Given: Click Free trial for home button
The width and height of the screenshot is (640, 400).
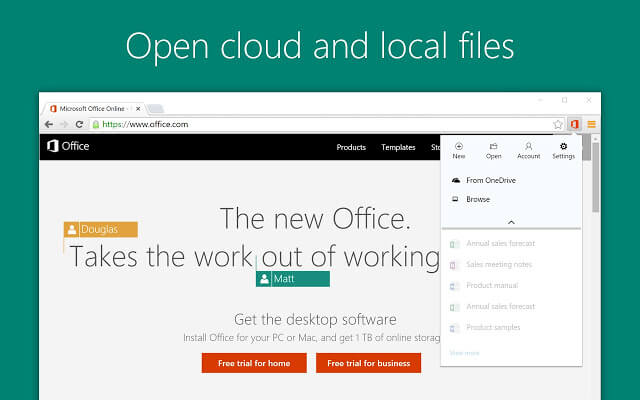Looking at the screenshot, I should (x=254, y=363).
